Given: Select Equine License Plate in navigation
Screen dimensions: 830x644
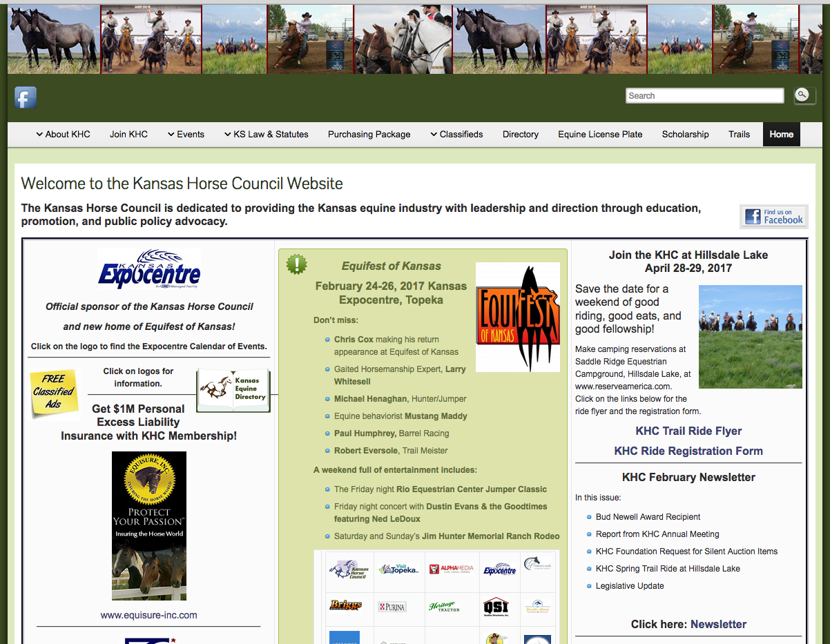Looking at the screenshot, I should pyautogui.click(x=600, y=135).
